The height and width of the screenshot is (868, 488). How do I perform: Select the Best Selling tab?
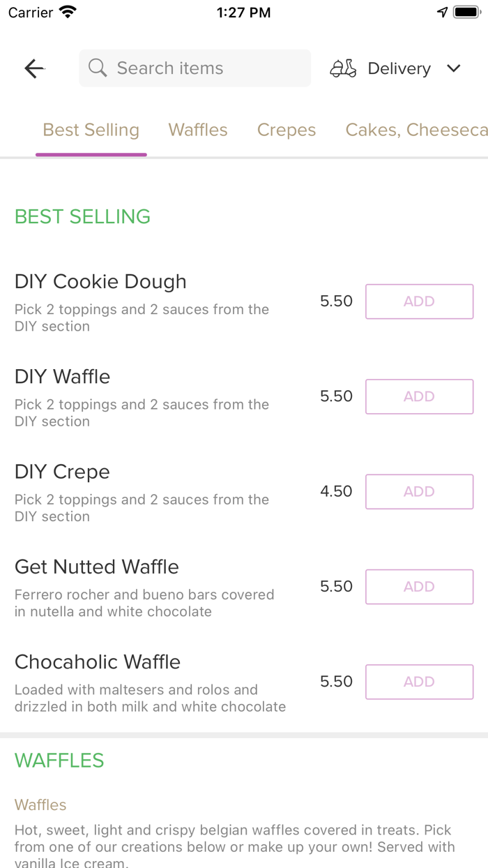(91, 130)
